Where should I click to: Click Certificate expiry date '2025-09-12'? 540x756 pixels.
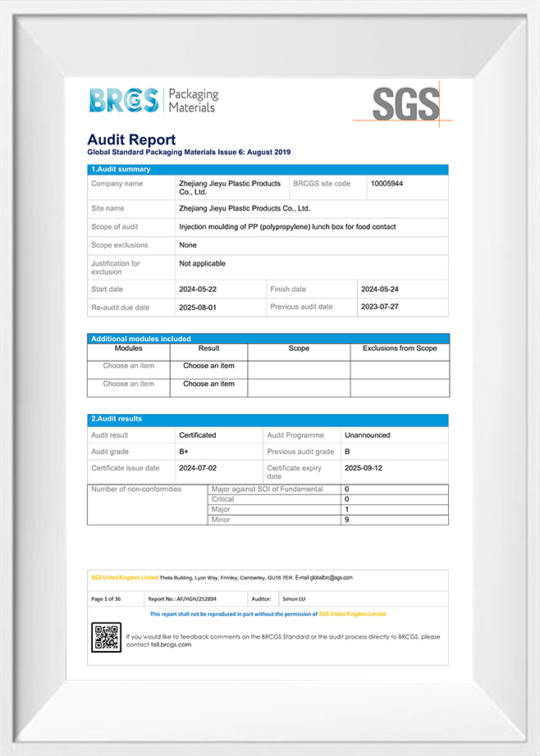(364, 469)
